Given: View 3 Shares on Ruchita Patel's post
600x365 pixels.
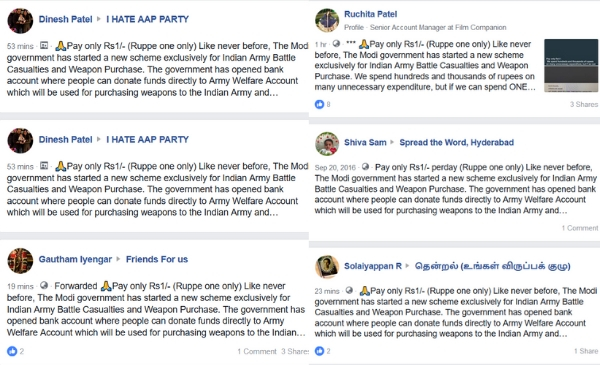Looking at the screenshot, I should [584, 104].
